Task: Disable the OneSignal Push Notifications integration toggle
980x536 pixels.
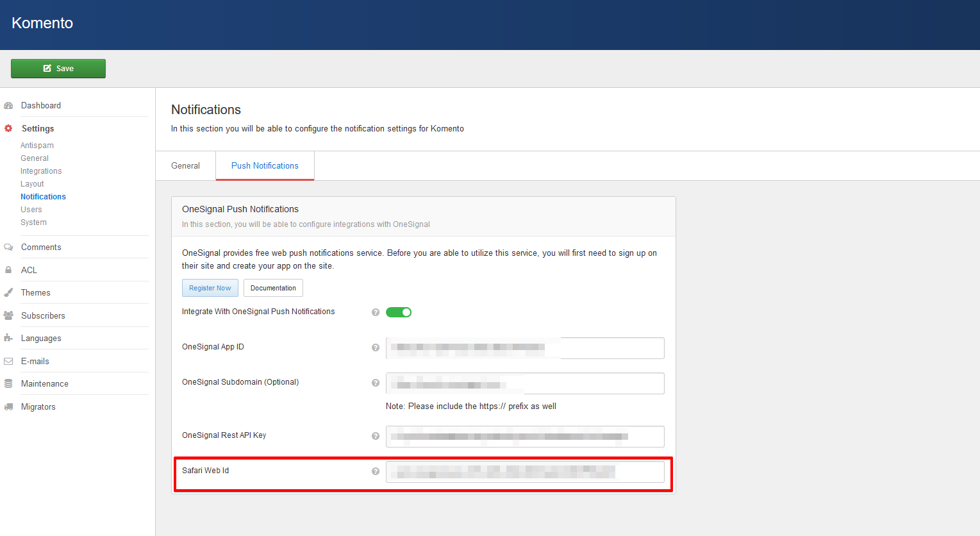Action: 399,312
